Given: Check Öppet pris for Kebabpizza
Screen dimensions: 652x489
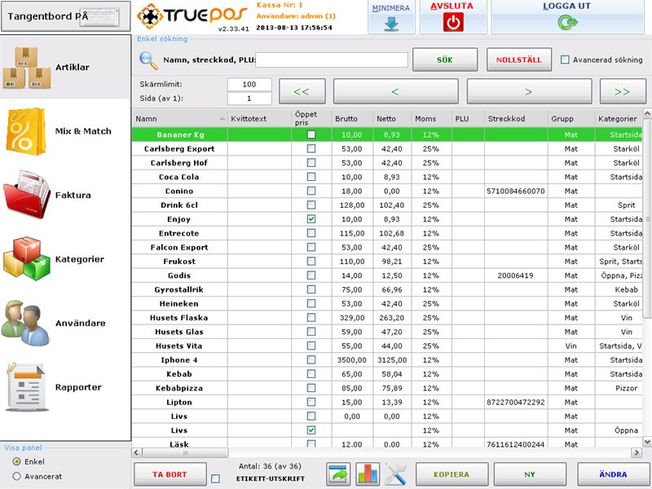Looking at the screenshot, I should tap(311, 388).
